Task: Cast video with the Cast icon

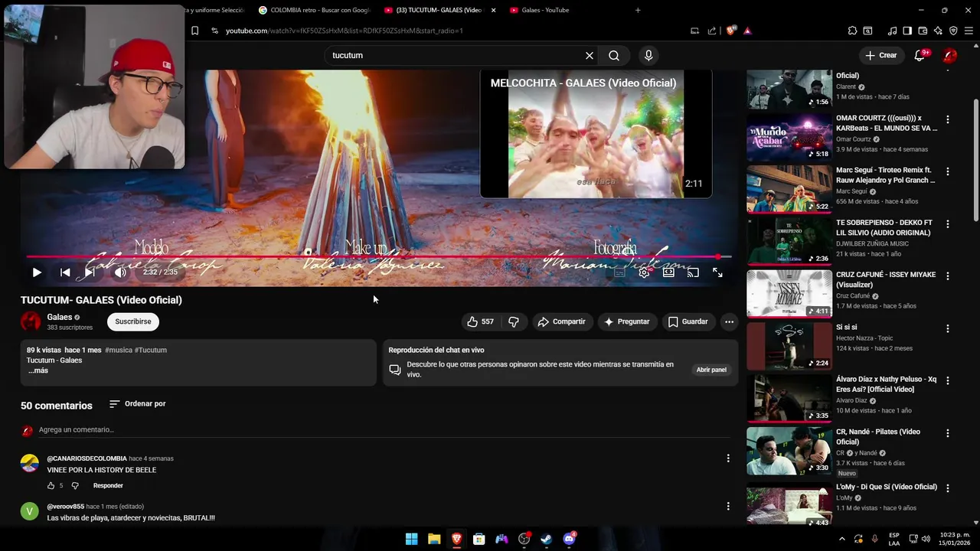Action: (693, 272)
